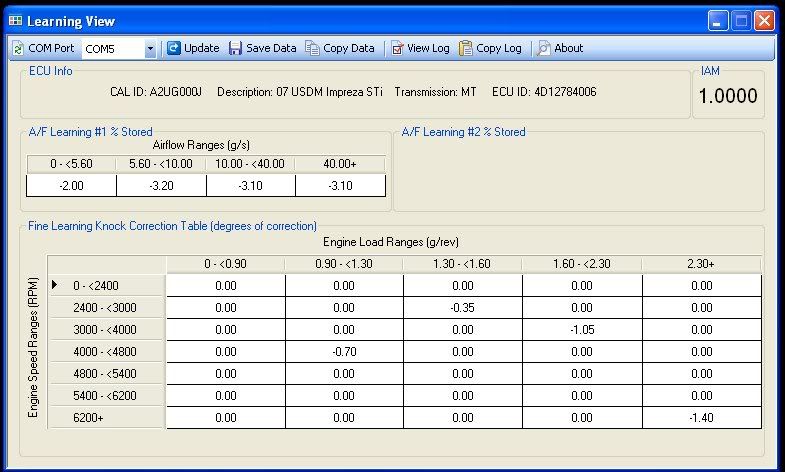Viewport: 785px width, 472px height.
Task: Select the -1.05 correction cell
Action: [x=581, y=330]
